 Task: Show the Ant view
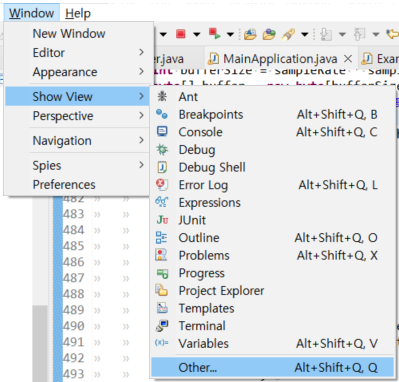click(272, 97)
